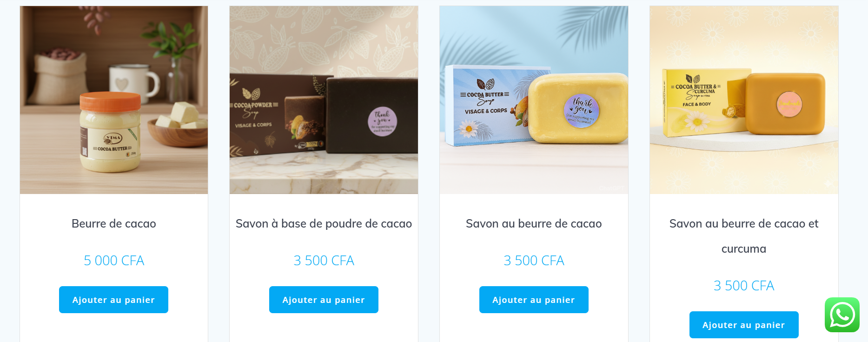Add cacao et curcuma soap to cart

click(744, 325)
